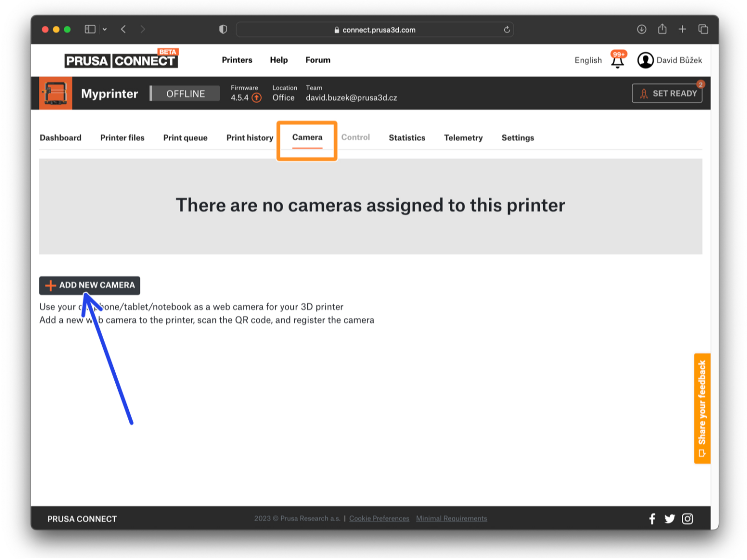Open the Prusa Facebook page from the footer
747x560 pixels.
[652, 519]
